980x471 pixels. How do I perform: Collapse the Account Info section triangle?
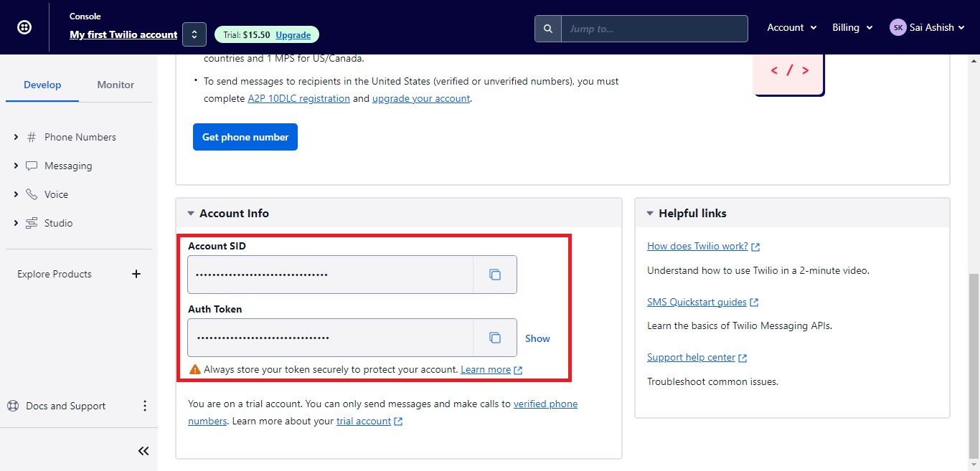(x=191, y=214)
